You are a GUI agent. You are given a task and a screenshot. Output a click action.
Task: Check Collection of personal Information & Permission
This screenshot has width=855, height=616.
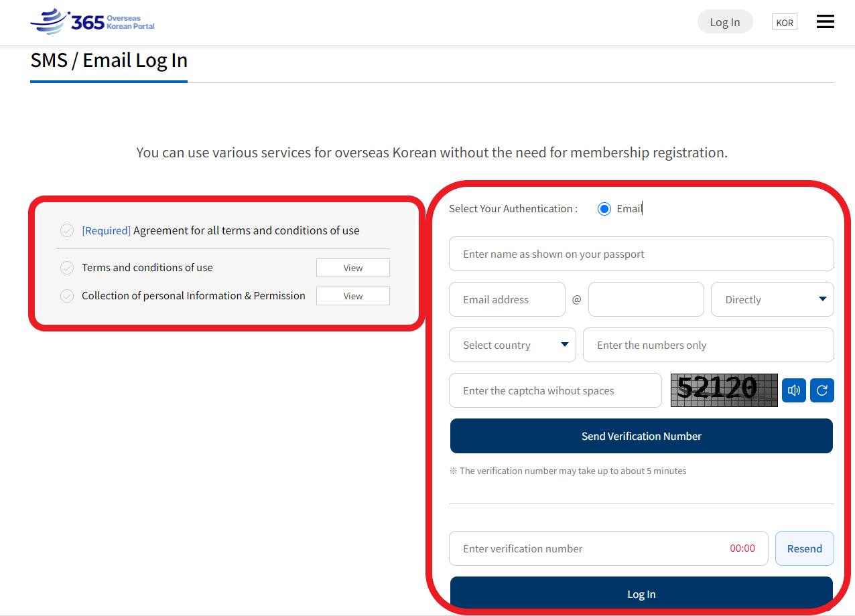[x=67, y=296]
